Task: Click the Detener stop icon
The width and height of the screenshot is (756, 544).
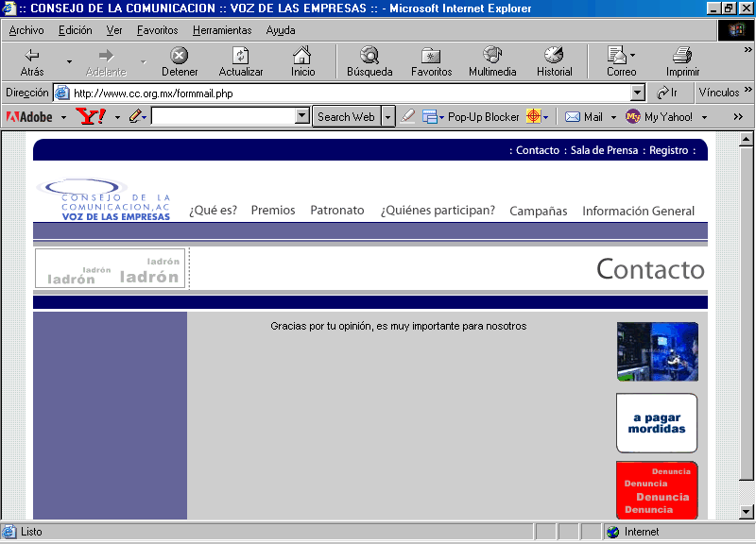Action: (x=180, y=56)
